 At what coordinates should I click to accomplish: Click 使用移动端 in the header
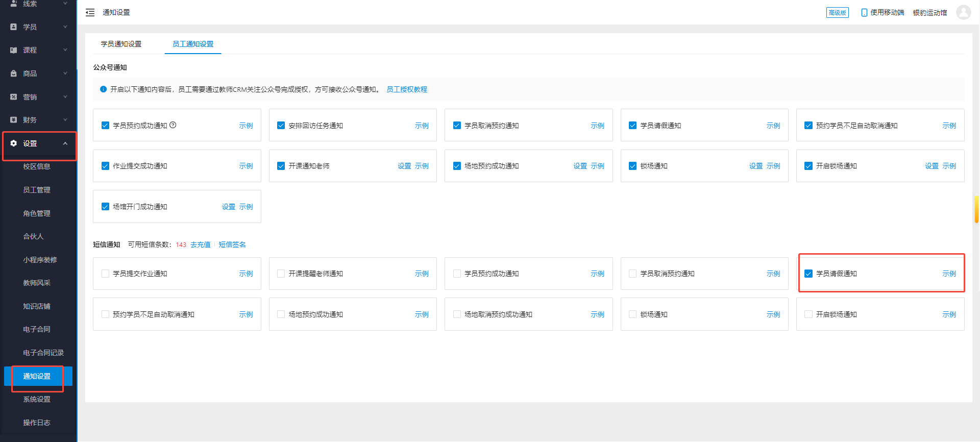887,12
